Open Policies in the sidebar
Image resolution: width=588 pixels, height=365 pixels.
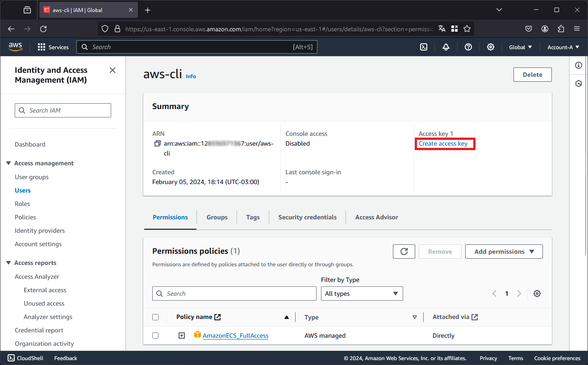(25, 217)
